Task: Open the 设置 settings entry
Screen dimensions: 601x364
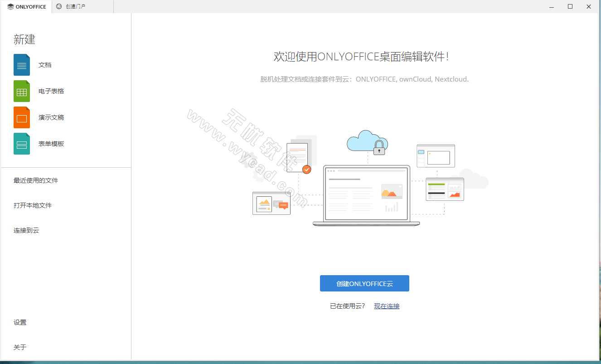Action: 20,322
